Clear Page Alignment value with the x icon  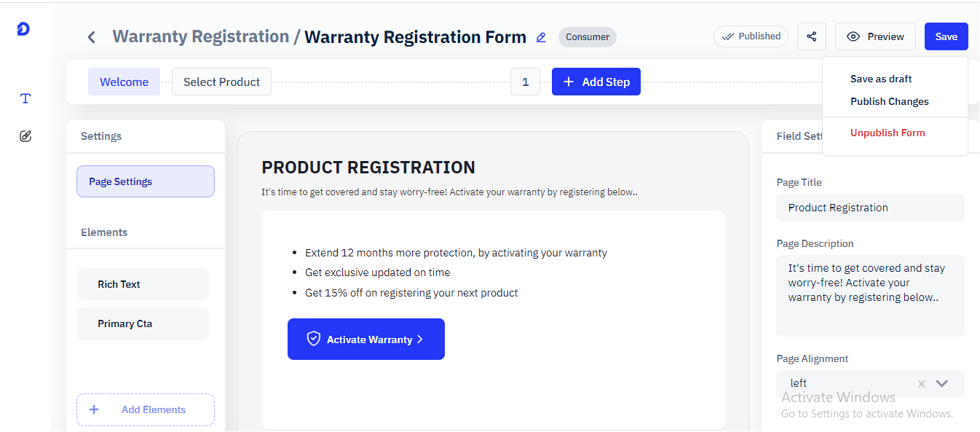click(x=922, y=384)
